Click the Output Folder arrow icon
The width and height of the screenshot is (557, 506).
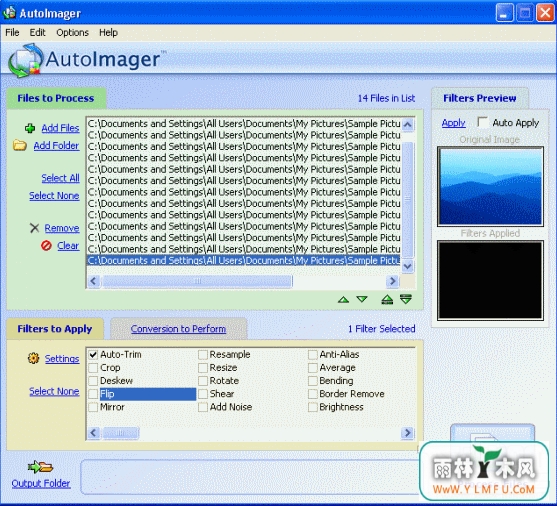(x=40, y=467)
